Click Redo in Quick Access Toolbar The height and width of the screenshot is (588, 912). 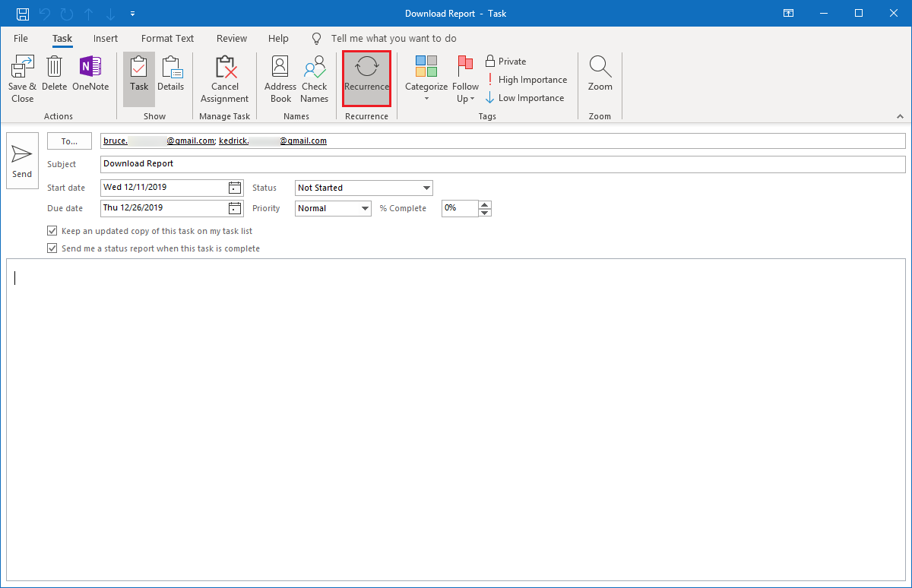(x=67, y=14)
